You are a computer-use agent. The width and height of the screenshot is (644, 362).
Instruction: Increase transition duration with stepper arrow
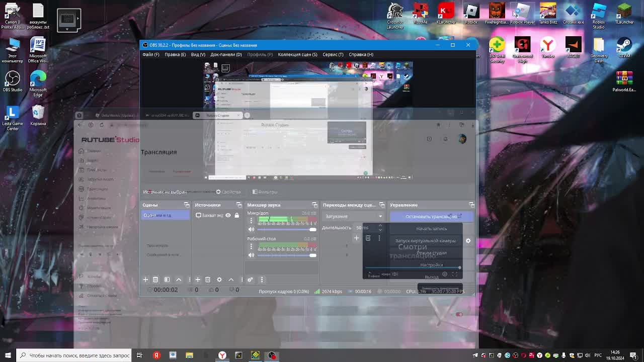tap(380, 225)
